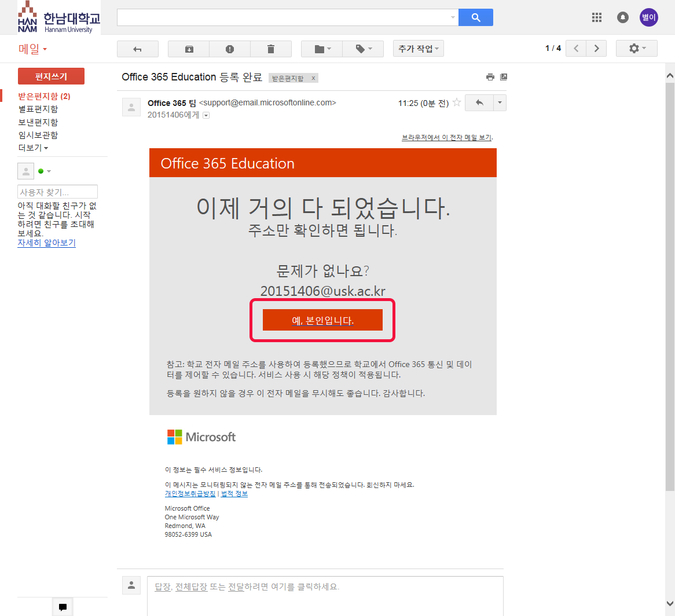Open the 개인정보취급방침 link
This screenshot has width=675, height=616.
190,494
